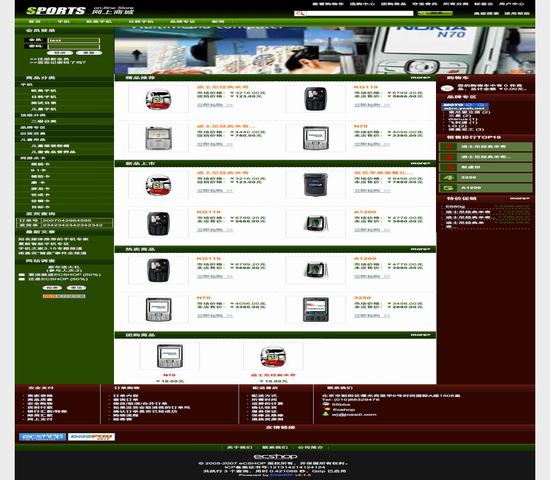
Task: Open the 3250 phone product thumbnail
Action: 316,309
